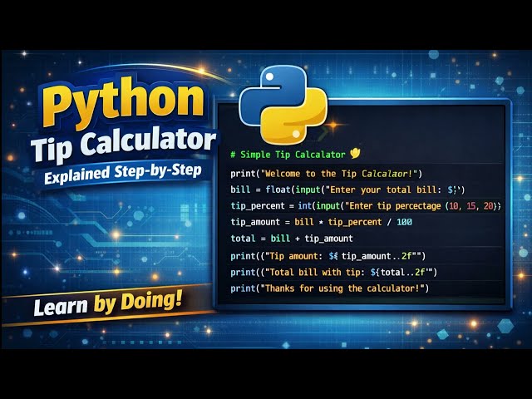Click the "Welcome to the Tip Calcalaor!" print line

click(x=327, y=174)
